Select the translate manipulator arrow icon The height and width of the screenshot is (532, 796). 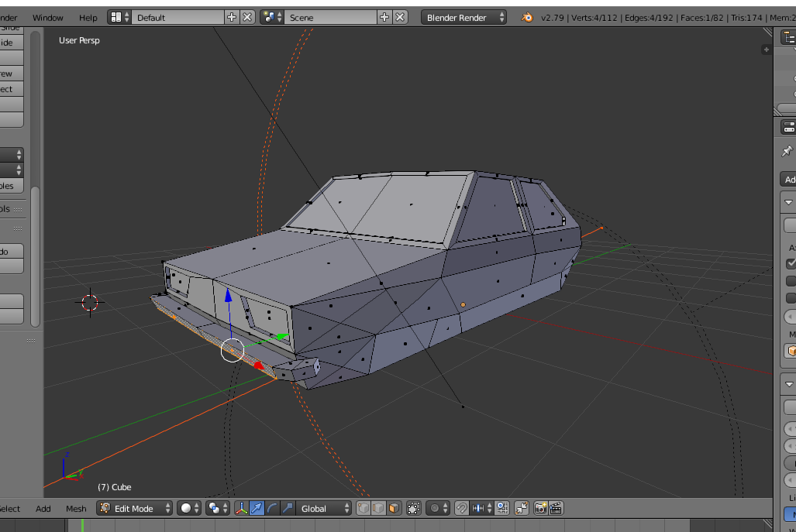click(257, 508)
